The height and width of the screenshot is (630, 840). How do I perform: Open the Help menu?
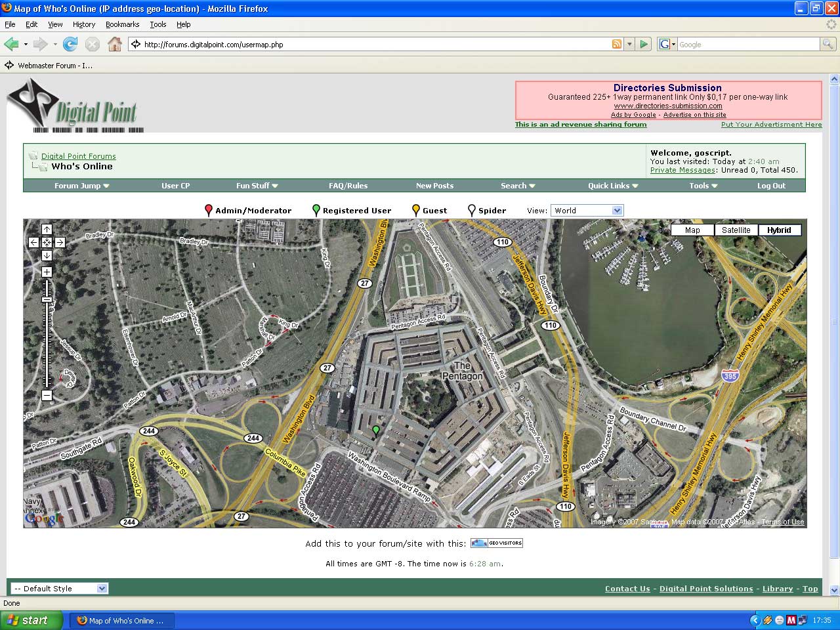(x=184, y=24)
